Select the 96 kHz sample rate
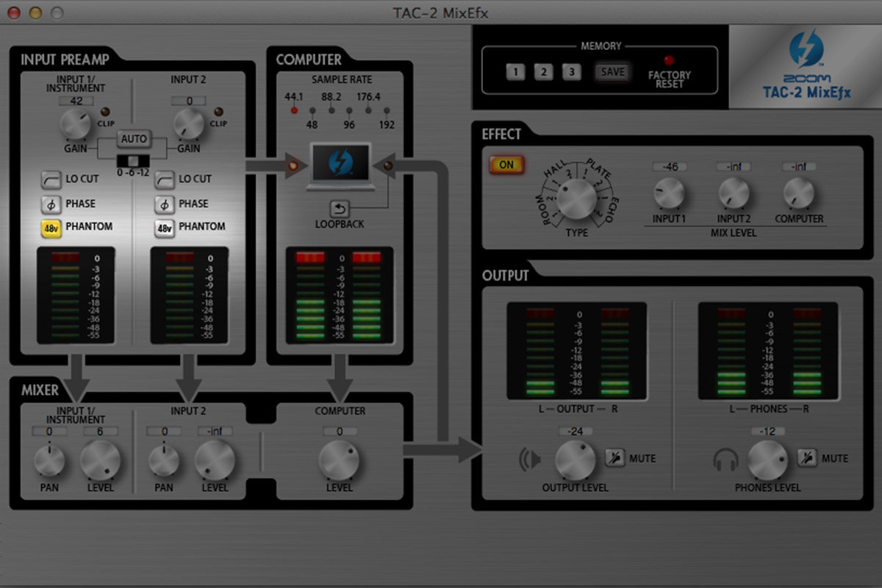 [349, 110]
